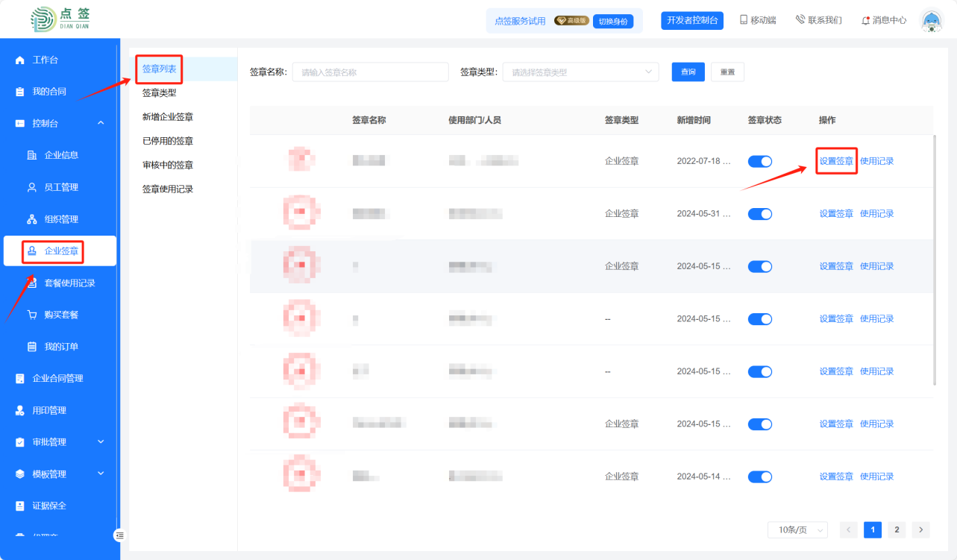Click the 新增时间 column header

pyautogui.click(x=694, y=120)
